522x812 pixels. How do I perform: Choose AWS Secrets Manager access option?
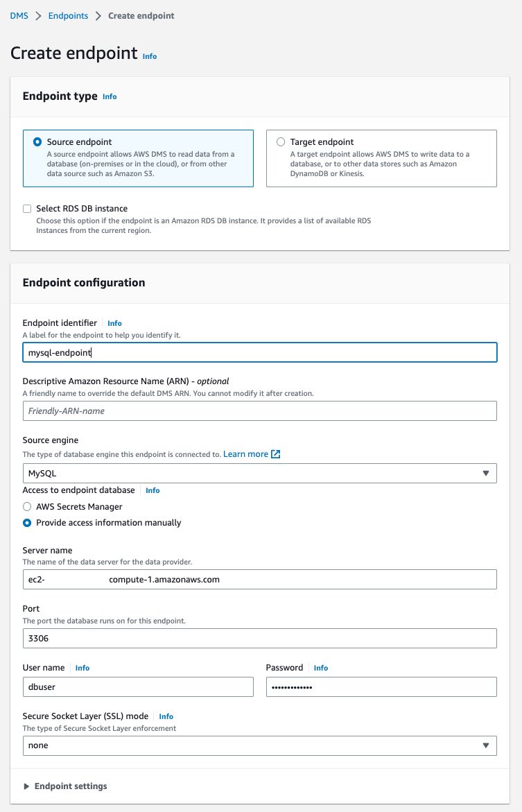[x=27, y=506]
